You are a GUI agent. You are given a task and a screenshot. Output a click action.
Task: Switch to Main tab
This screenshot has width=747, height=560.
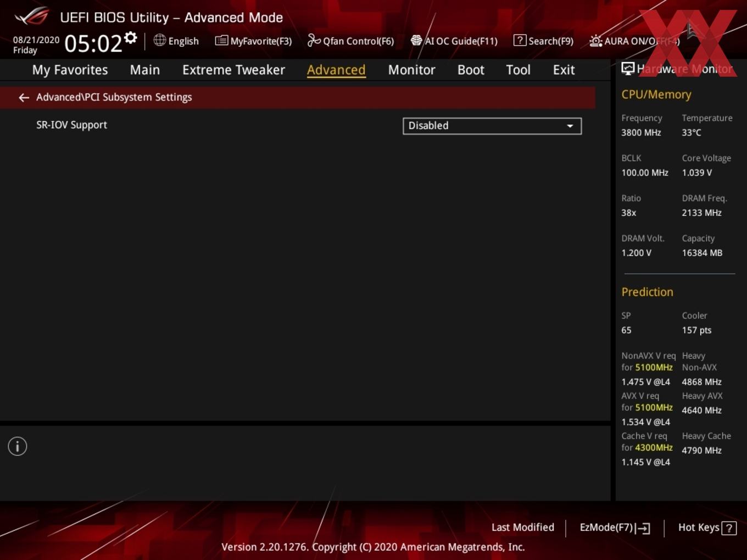coord(145,70)
